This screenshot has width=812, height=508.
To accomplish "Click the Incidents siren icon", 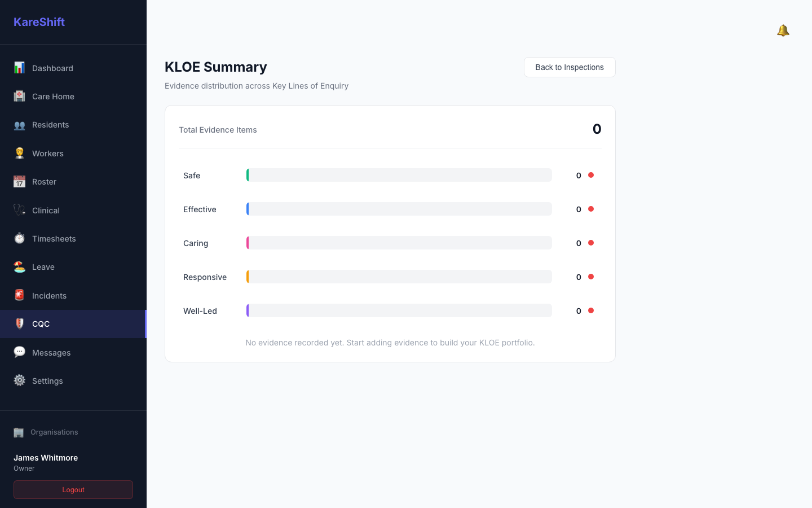I will [x=19, y=295].
